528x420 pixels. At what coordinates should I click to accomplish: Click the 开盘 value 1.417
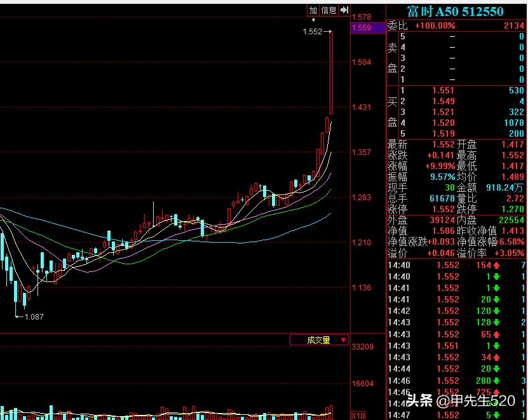click(x=513, y=144)
